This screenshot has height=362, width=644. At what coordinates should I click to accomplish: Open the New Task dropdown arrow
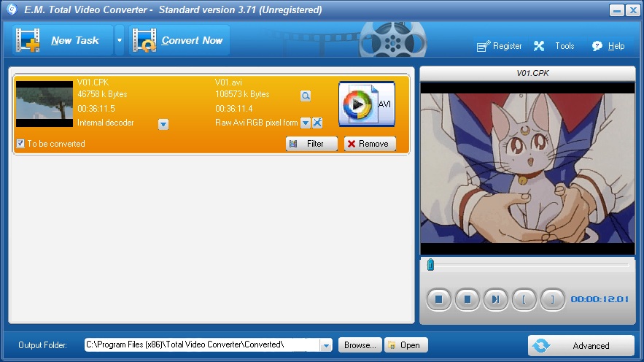tap(120, 40)
